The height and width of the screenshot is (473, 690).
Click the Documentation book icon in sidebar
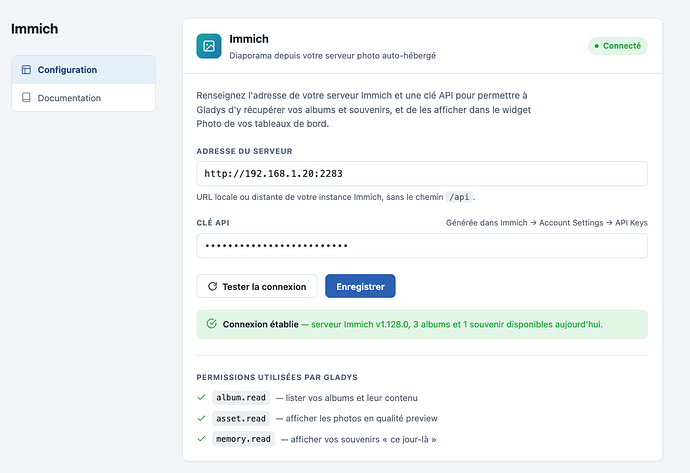tap(26, 97)
